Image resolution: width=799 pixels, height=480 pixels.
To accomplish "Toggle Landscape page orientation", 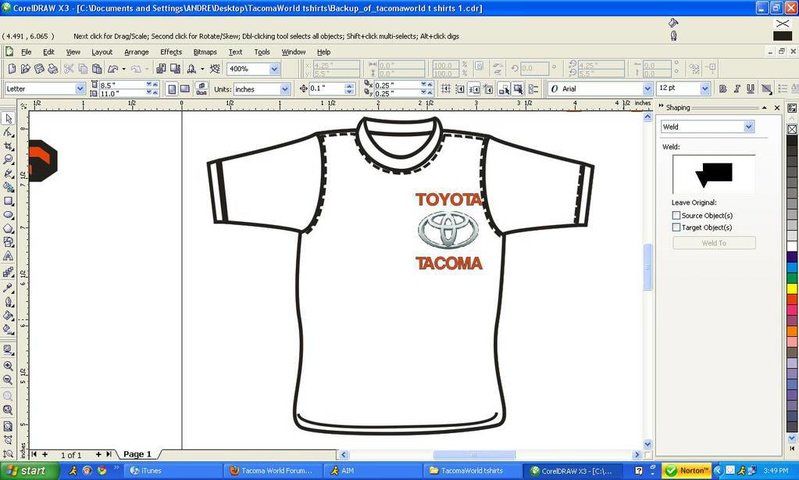I will [185, 89].
